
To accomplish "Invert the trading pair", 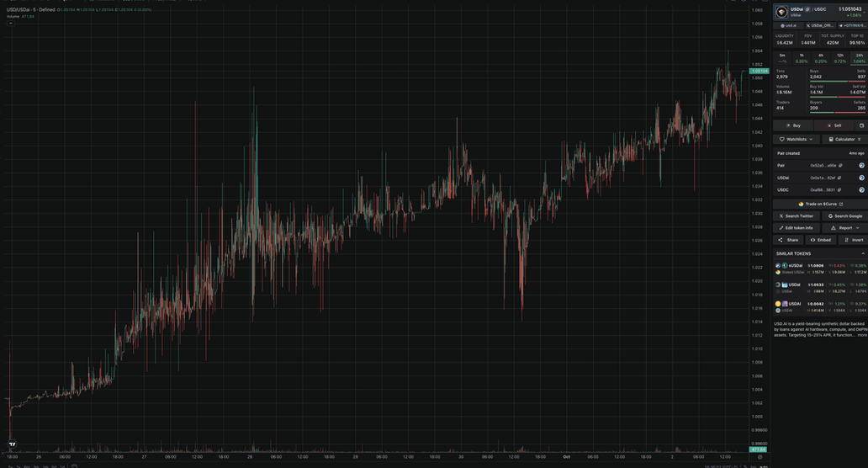I will 854,240.
